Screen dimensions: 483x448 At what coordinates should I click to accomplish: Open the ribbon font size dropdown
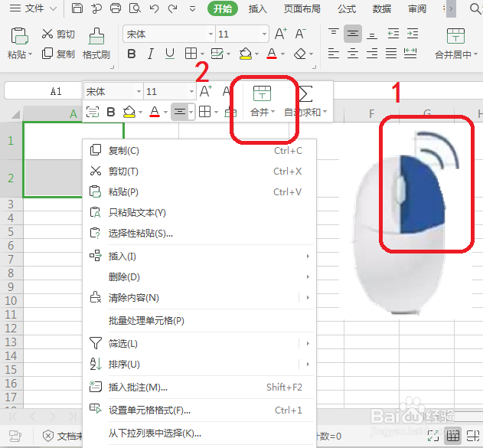(x=264, y=34)
